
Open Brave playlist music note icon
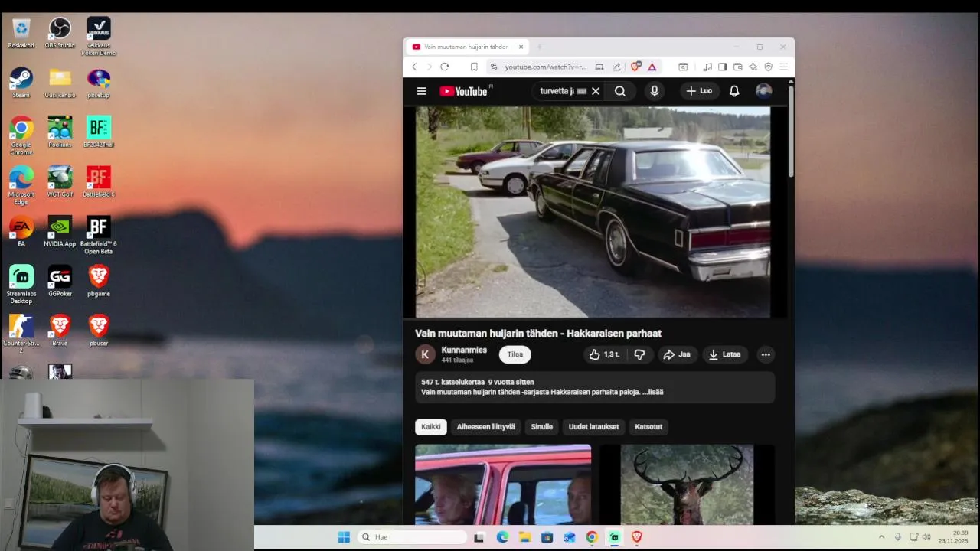[707, 67]
